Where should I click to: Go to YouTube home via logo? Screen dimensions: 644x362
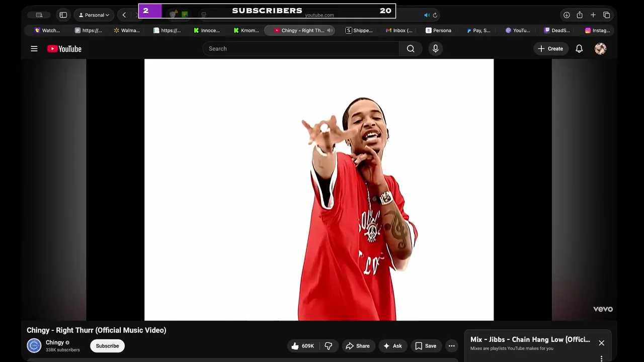(x=64, y=49)
